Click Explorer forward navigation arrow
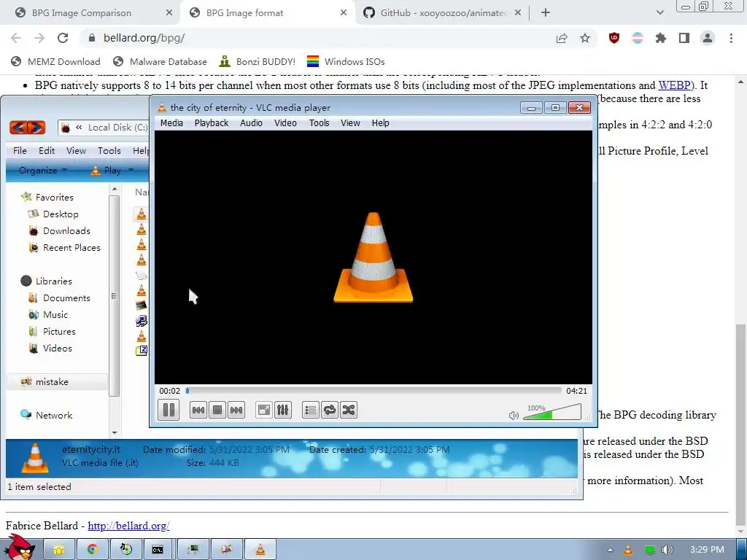747x560 pixels. tap(36, 128)
